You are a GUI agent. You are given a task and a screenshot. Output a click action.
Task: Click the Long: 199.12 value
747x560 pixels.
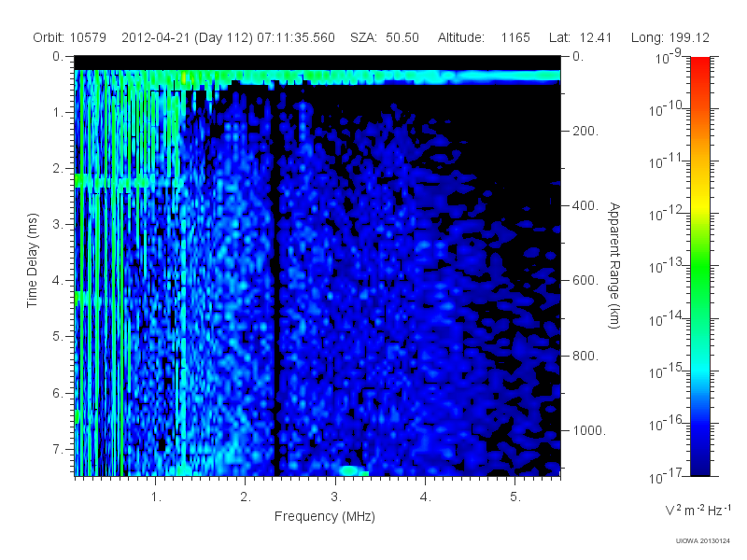(670, 37)
